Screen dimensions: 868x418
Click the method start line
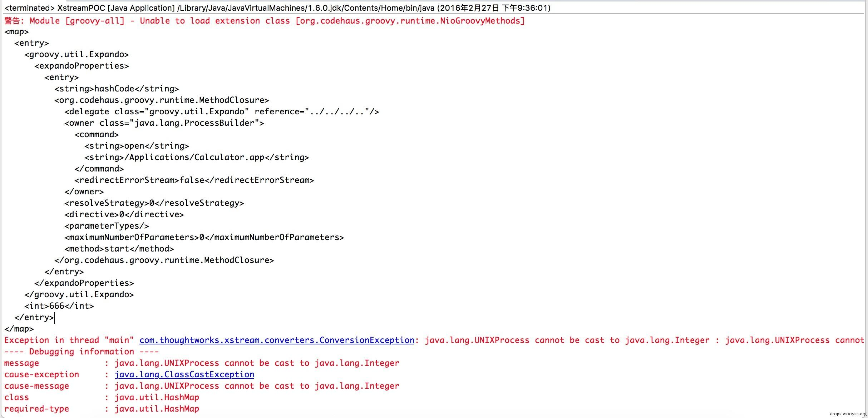119,249
